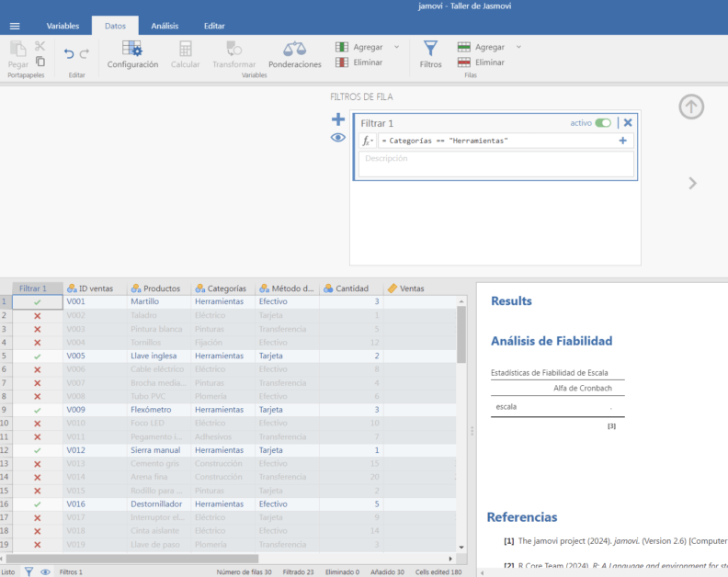Toggle status bar eye visibility icon
The height and width of the screenshot is (577, 728).
tap(45, 571)
